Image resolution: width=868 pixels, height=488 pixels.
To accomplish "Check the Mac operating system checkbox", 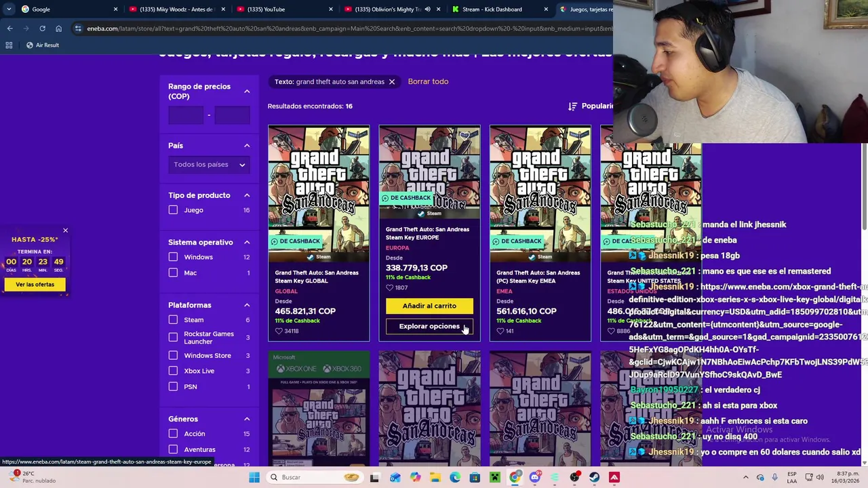I will (173, 272).
